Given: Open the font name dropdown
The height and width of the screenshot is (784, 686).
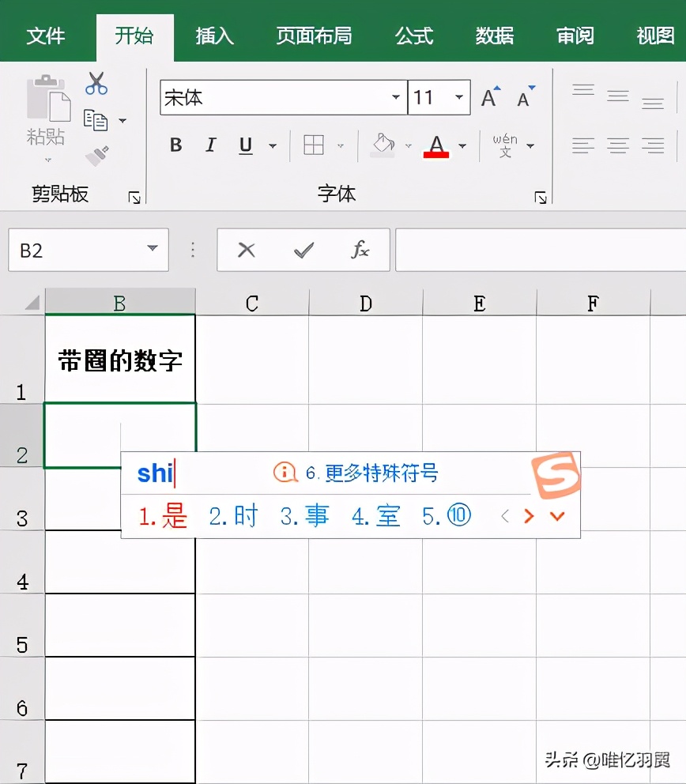Looking at the screenshot, I should 395,97.
